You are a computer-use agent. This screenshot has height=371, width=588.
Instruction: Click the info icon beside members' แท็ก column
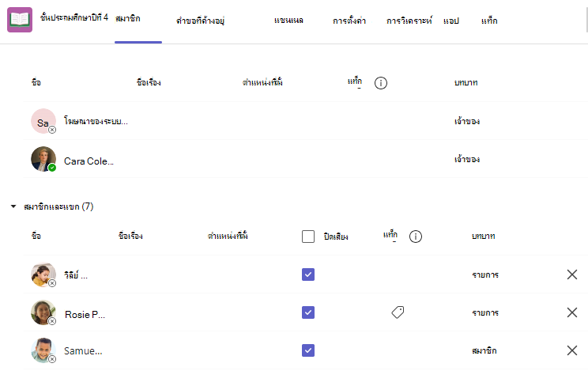click(x=415, y=237)
